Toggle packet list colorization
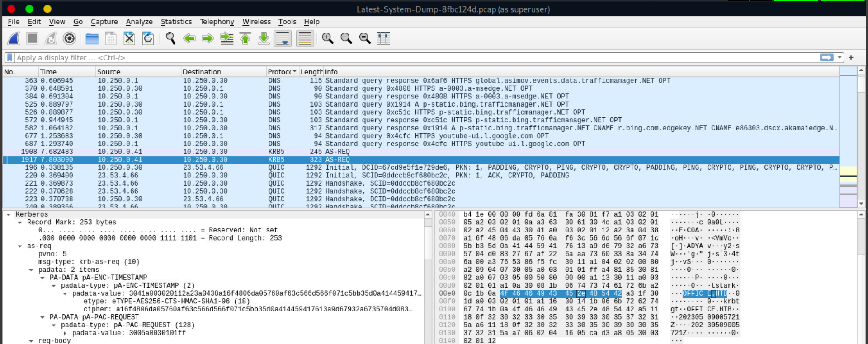 (305, 38)
